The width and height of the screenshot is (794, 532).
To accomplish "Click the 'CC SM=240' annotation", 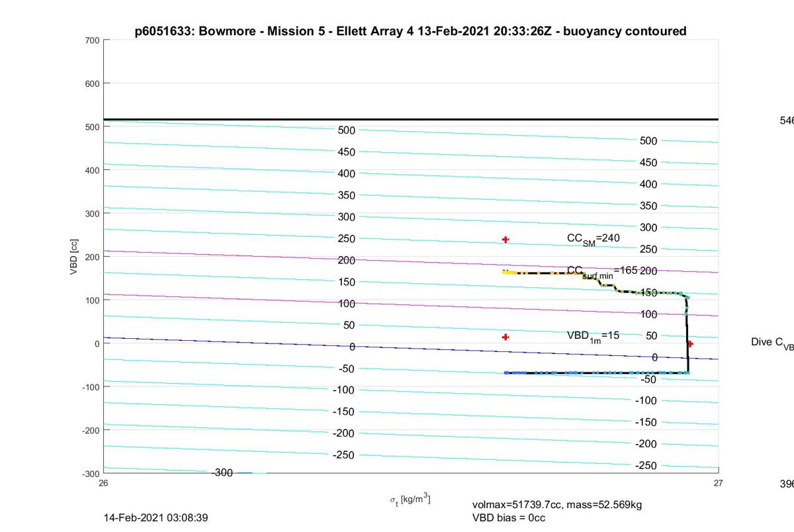I will point(594,239).
